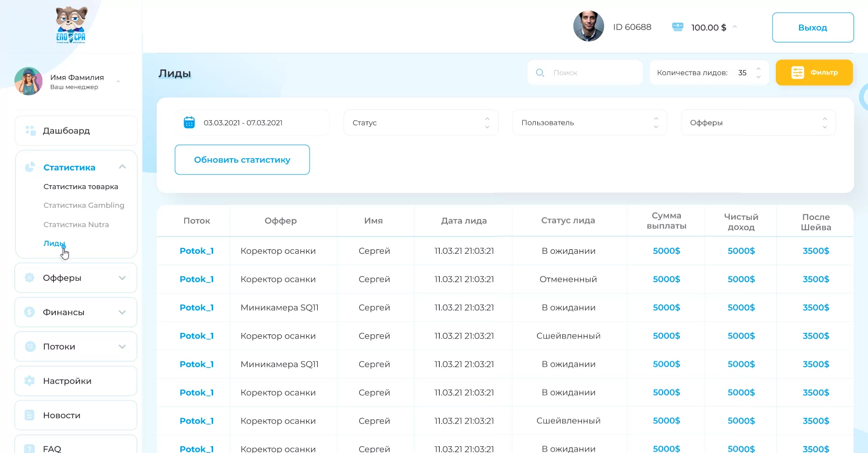The width and height of the screenshot is (868, 453).
Task: Click ID 60688 text
Action: pyautogui.click(x=632, y=27)
